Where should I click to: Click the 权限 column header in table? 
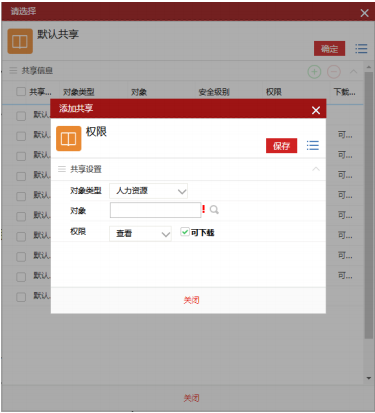tap(274, 92)
